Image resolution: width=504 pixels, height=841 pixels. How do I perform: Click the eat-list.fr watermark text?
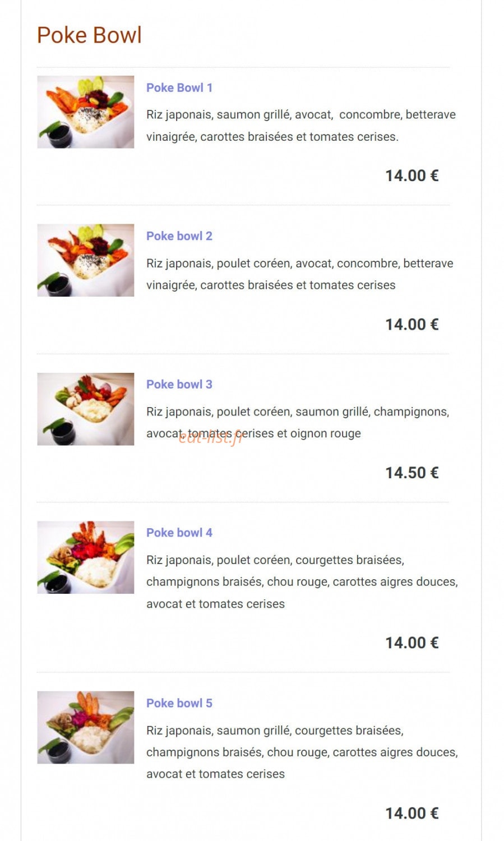211,437
